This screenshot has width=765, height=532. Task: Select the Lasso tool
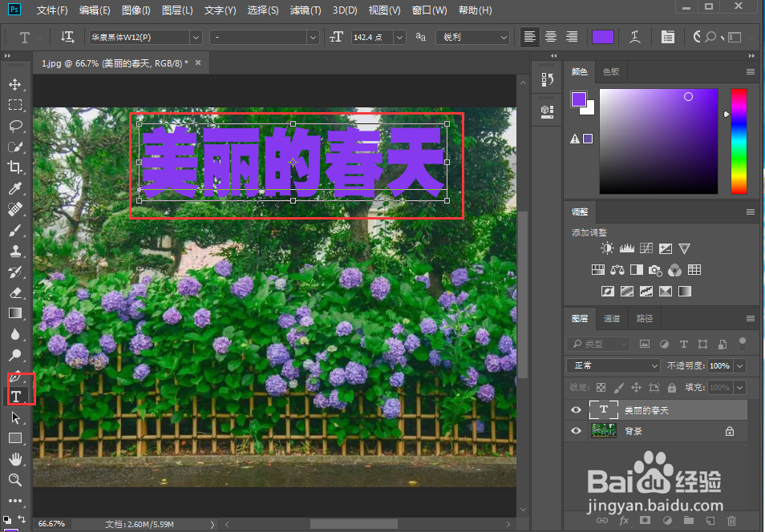[x=15, y=126]
